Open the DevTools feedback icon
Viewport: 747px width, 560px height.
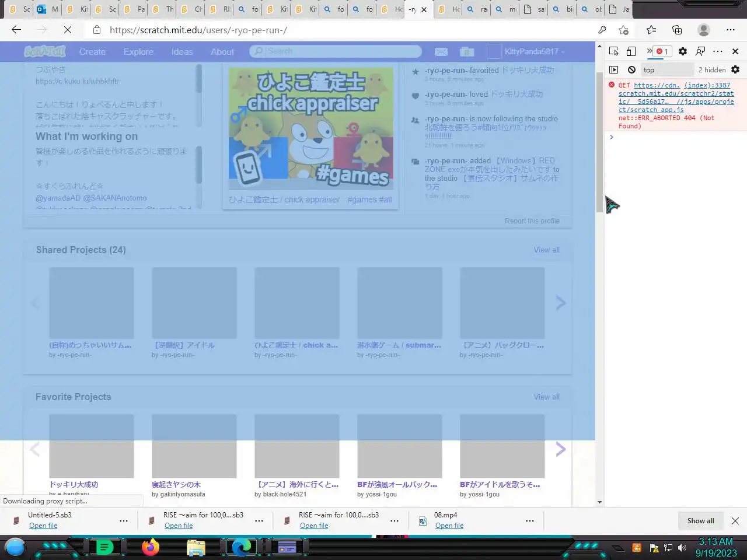pyautogui.click(x=700, y=51)
